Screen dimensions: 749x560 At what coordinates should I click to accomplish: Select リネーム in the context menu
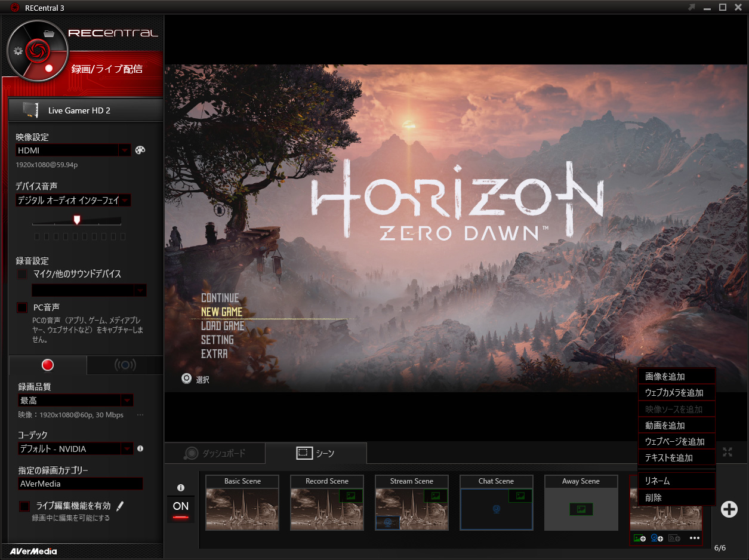coord(676,481)
